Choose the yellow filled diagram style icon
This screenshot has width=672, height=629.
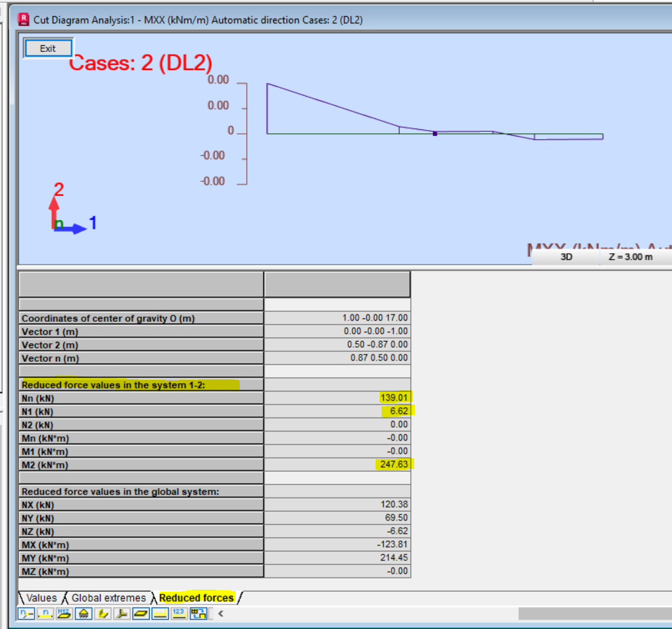pos(102,614)
